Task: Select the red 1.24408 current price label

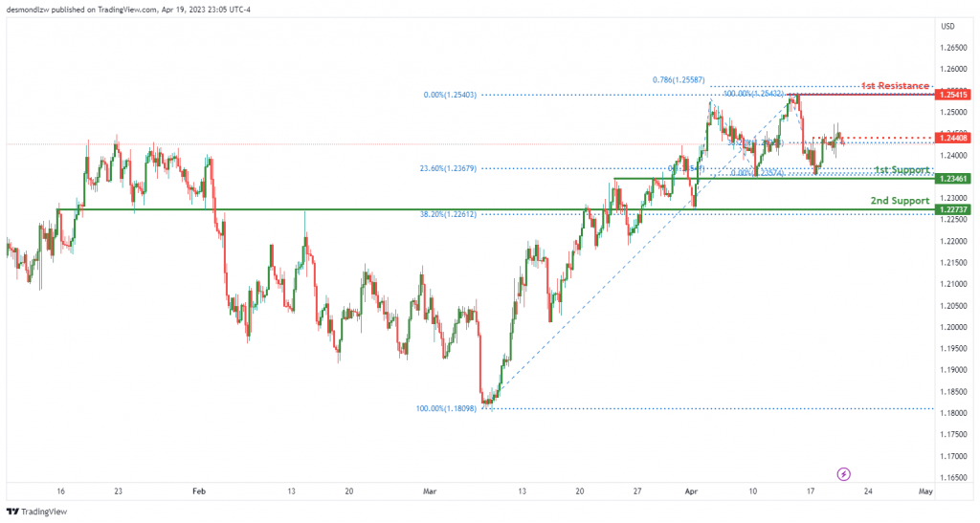Action: (x=952, y=138)
